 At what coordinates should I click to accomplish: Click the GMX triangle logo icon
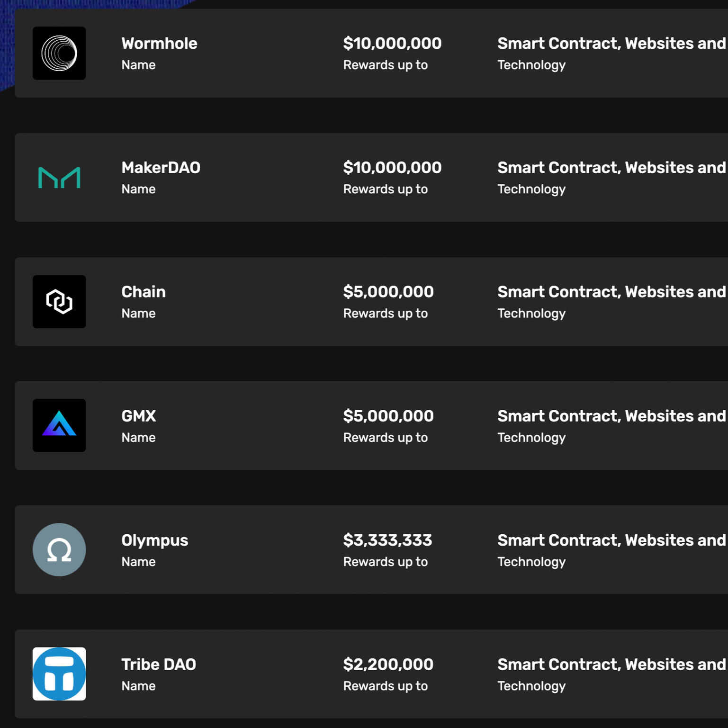click(59, 425)
